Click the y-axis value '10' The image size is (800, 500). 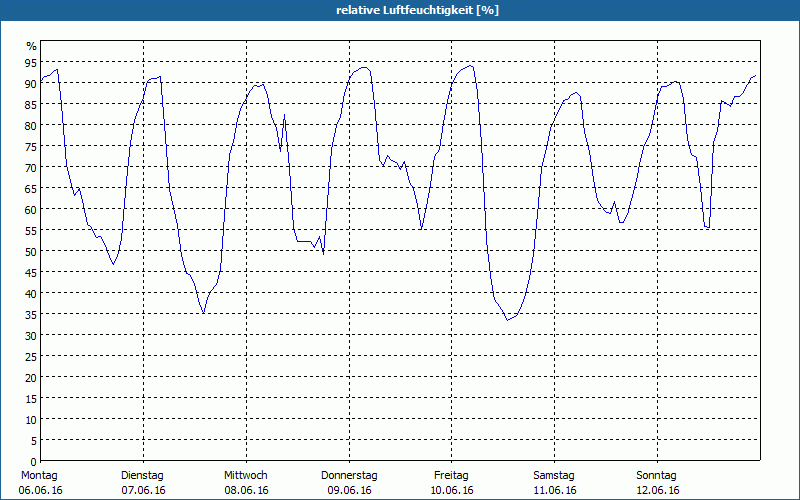click(31, 419)
